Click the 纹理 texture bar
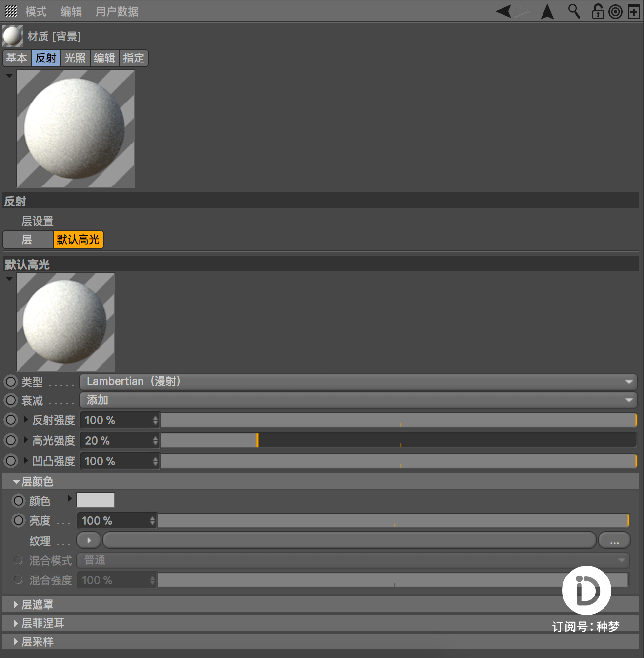This screenshot has width=644, height=658. (x=350, y=540)
